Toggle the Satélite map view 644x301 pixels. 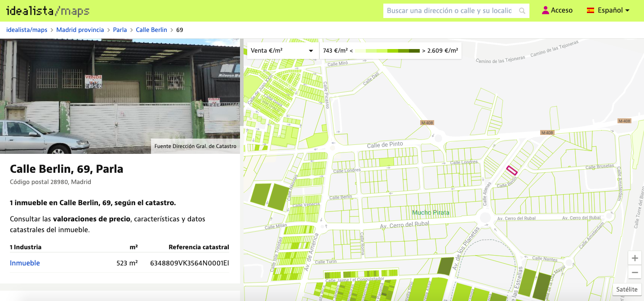(x=626, y=289)
